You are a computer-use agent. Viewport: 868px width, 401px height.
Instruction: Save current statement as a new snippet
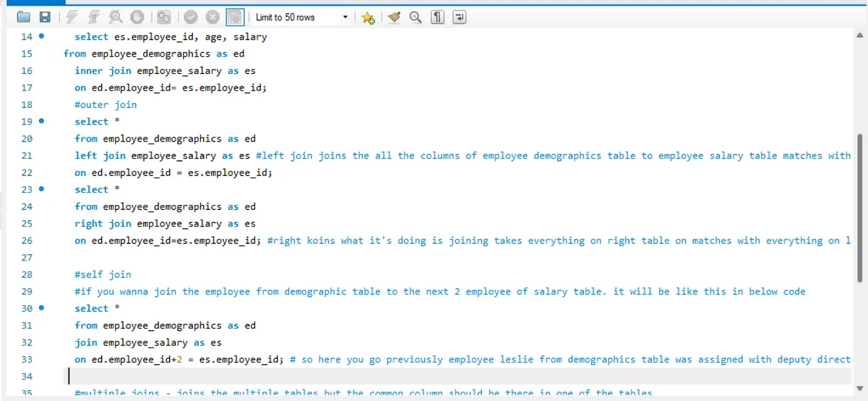pyautogui.click(x=368, y=17)
